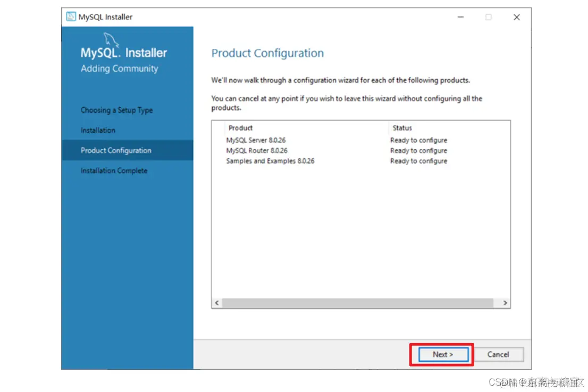Open the Installation Complete sidebar step
Image resolution: width=588 pixels, height=392 pixels.
click(114, 171)
